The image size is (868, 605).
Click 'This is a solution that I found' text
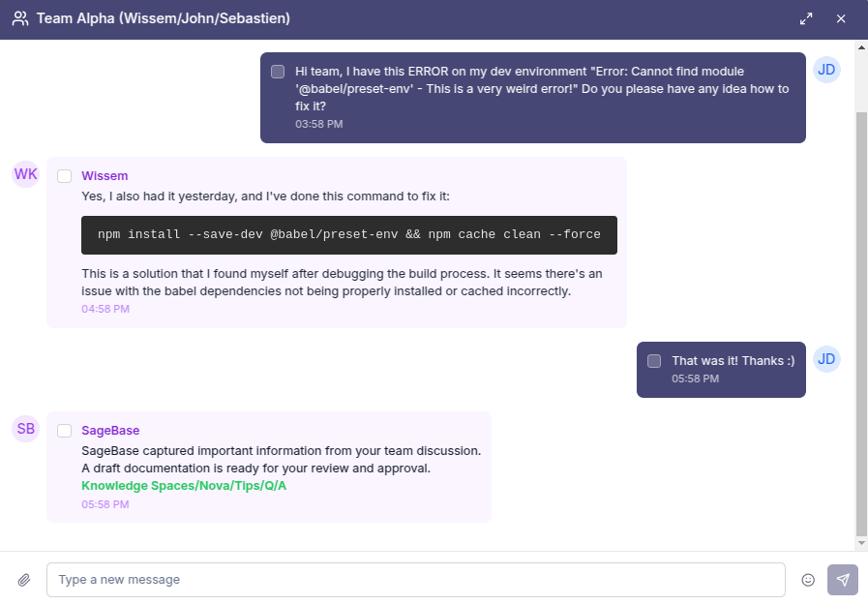coord(342,283)
